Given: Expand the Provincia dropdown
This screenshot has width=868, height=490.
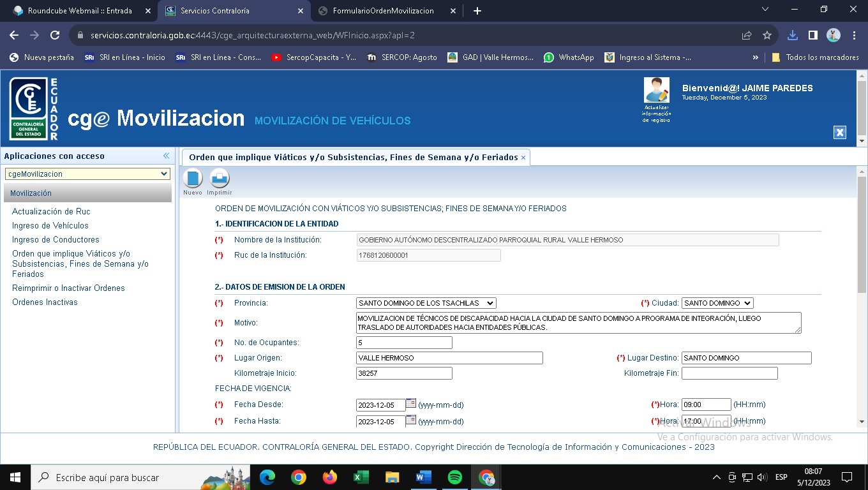Looking at the screenshot, I should (426, 303).
